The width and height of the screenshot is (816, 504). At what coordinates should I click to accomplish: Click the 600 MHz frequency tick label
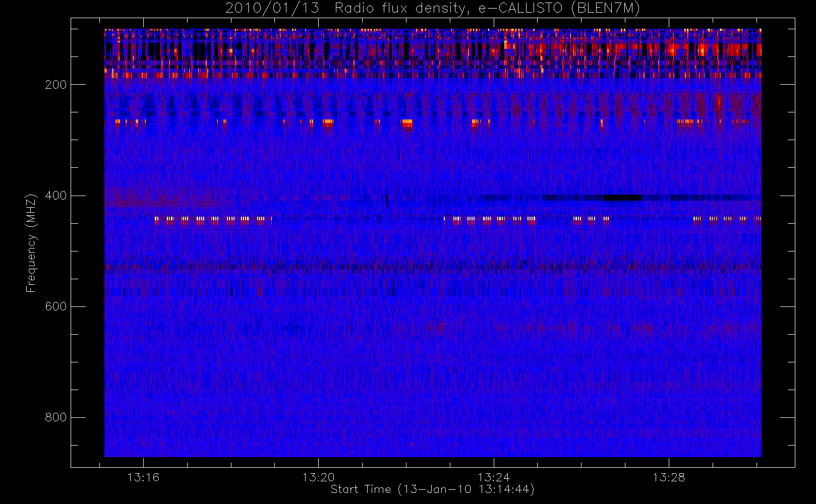point(55,306)
